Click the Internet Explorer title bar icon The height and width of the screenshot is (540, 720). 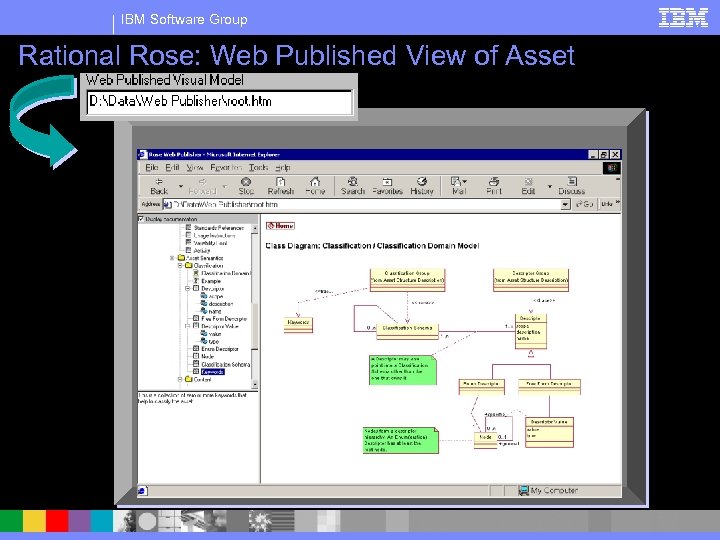(x=142, y=155)
